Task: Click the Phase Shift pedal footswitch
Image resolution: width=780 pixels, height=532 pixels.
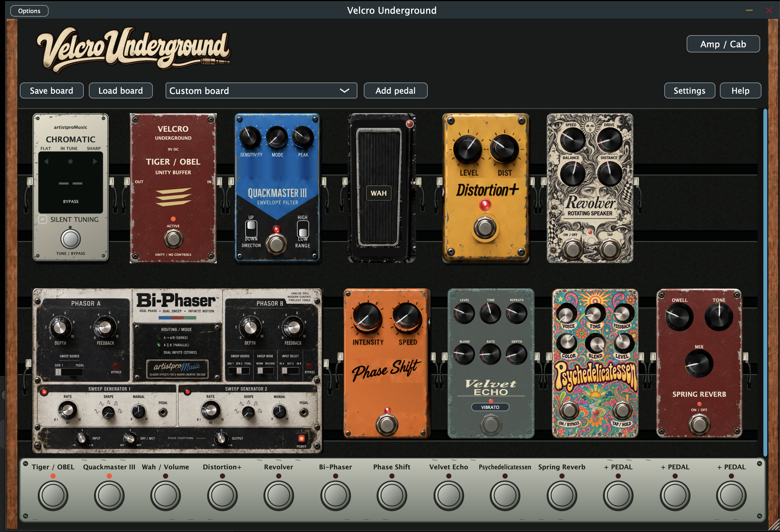Action: pyautogui.click(x=387, y=425)
